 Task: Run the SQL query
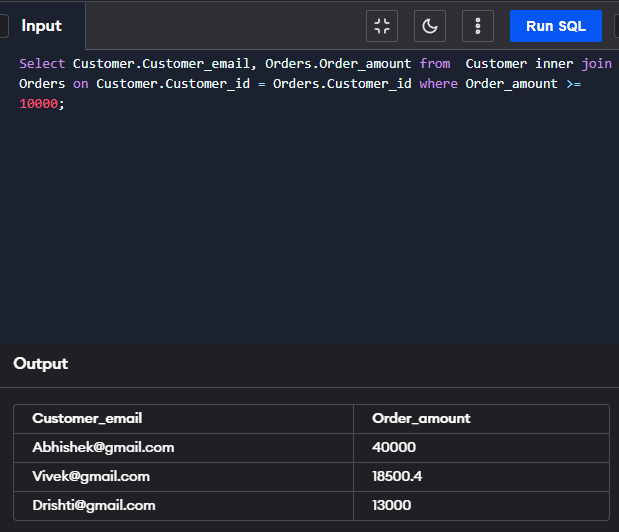coord(556,26)
